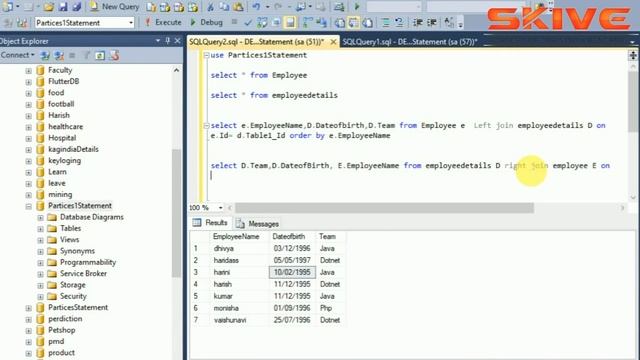Open the editor zoom 100 % dropdown
This screenshot has width=640, height=360.
[x=220, y=208]
